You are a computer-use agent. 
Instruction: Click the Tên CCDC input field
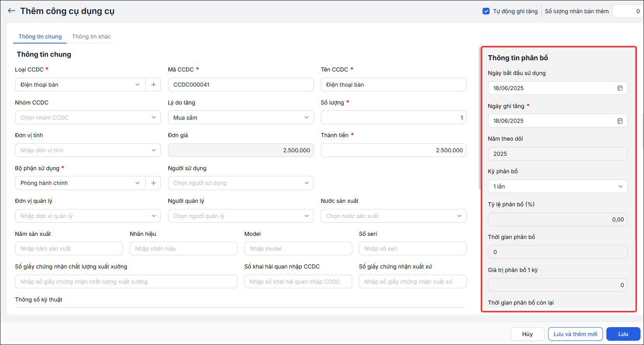pos(394,85)
